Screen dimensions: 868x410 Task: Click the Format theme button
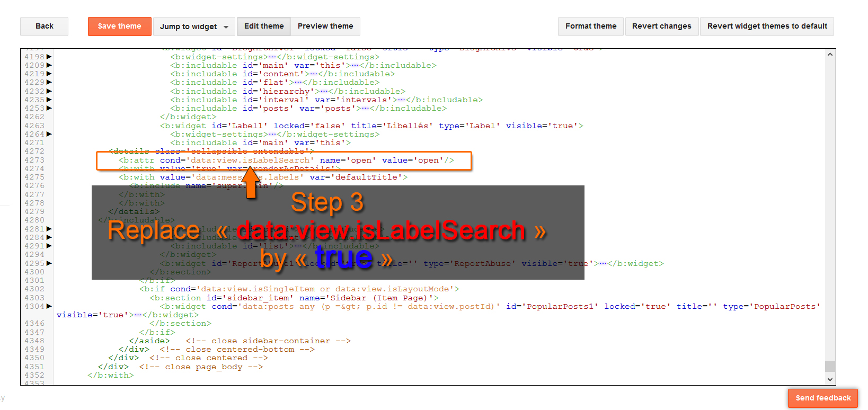pyautogui.click(x=591, y=26)
